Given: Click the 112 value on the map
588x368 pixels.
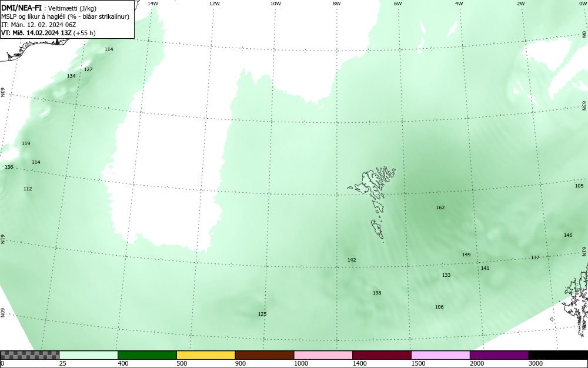Looking at the screenshot, I should click(x=28, y=189).
